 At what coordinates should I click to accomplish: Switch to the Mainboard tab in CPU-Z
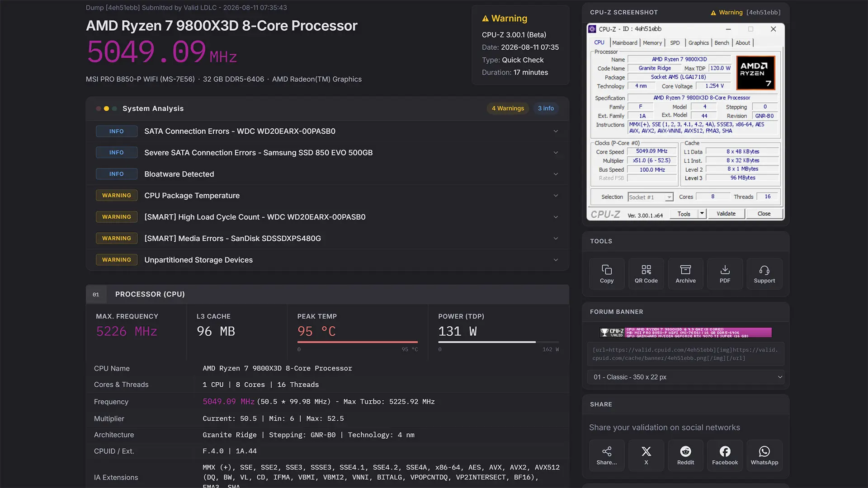[x=624, y=43]
